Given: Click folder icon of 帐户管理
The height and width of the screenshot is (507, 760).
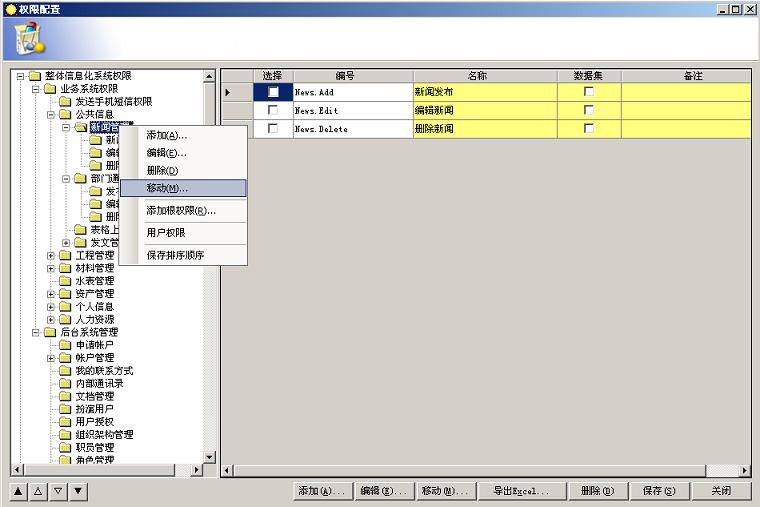Looking at the screenshot, I should click(65, 358).
